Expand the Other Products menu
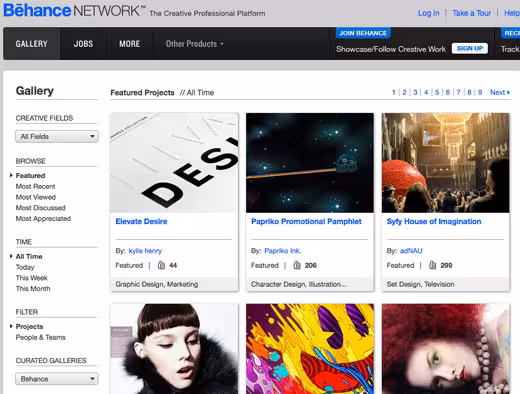This screenshot has height=394, width=520. (194, 44)
